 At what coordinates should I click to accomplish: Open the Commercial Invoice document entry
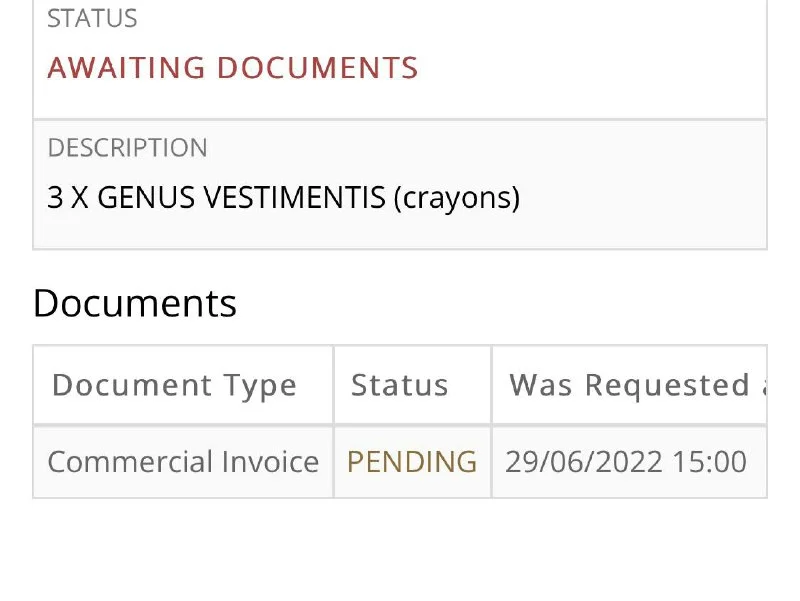(183, 462)
